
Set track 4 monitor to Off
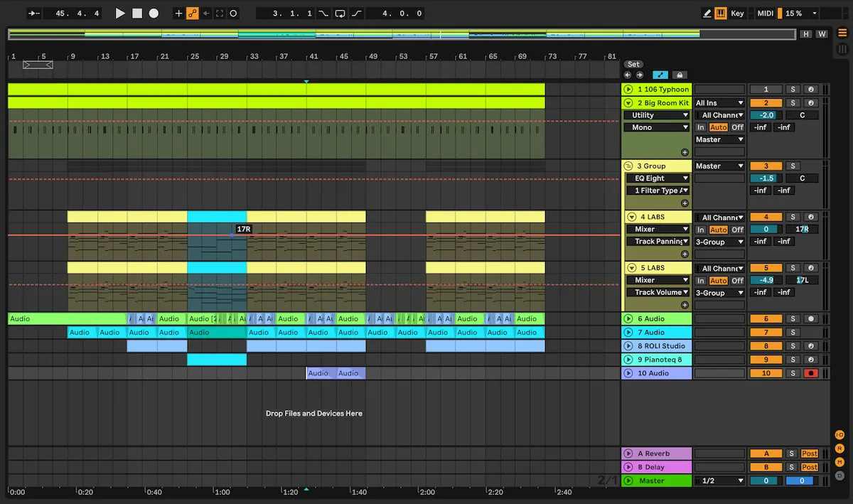tap(737, 230)
